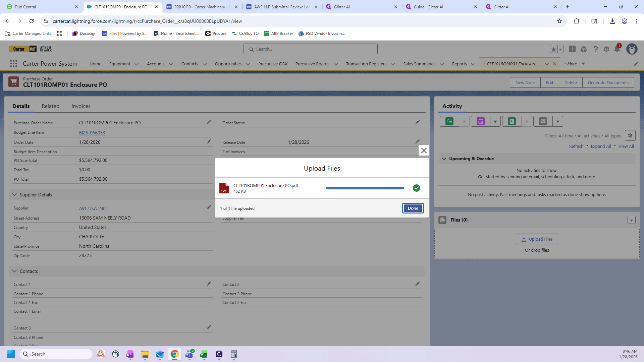This screenshot has width=644, height=362.
Task: Collapse the Supplier Details section
Action: (x=14, y=195)
